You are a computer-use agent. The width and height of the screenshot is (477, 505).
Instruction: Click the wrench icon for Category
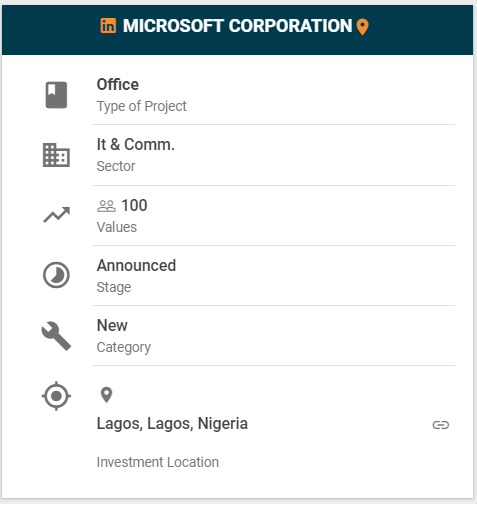tap(56, 336)
